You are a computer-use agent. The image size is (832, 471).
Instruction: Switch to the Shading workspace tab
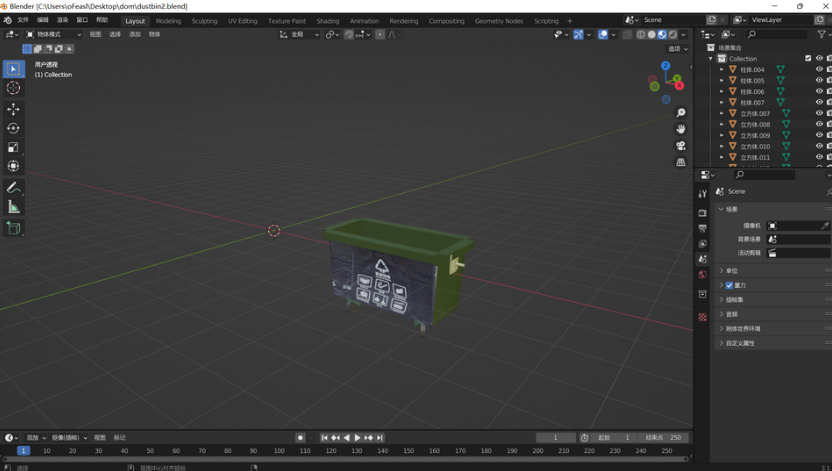coord(327,20)
